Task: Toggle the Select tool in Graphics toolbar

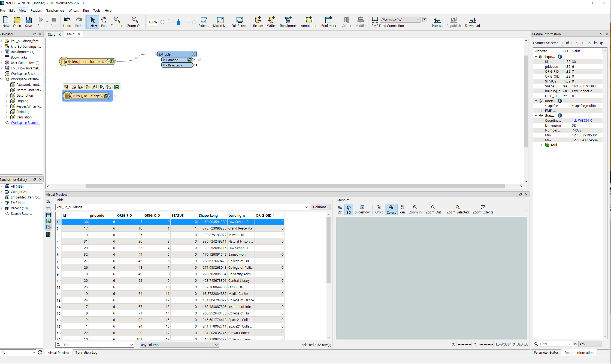Action: pos(391,209)
